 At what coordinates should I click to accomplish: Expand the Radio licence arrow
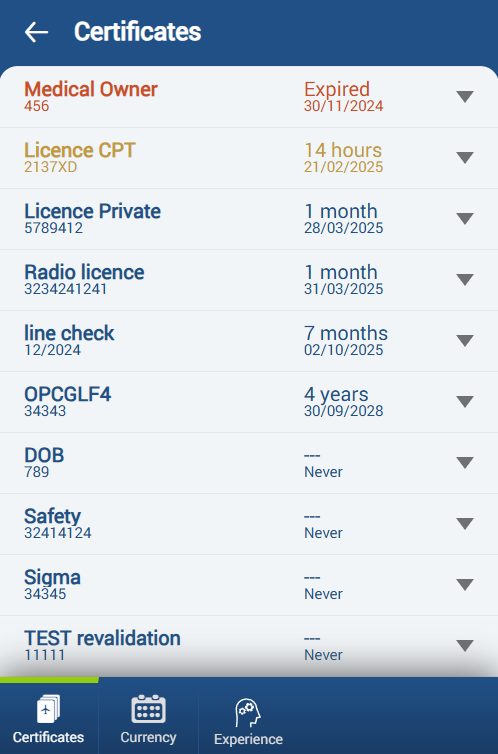465,280
